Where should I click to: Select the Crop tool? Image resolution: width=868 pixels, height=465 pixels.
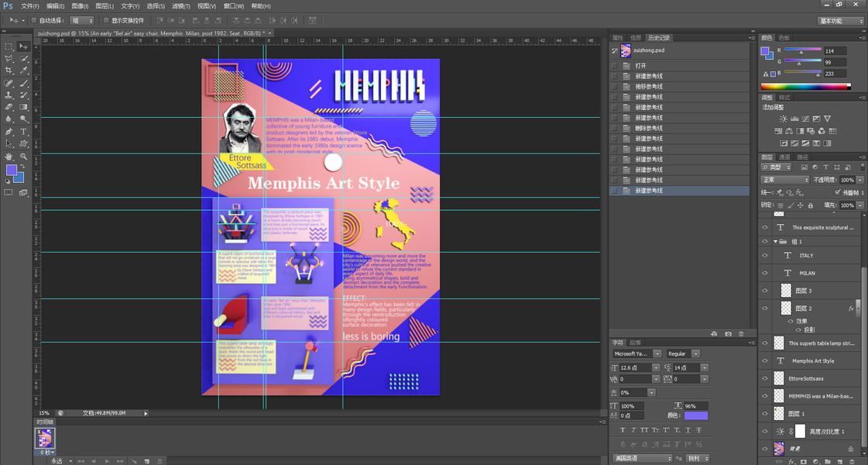coord(9,71)
